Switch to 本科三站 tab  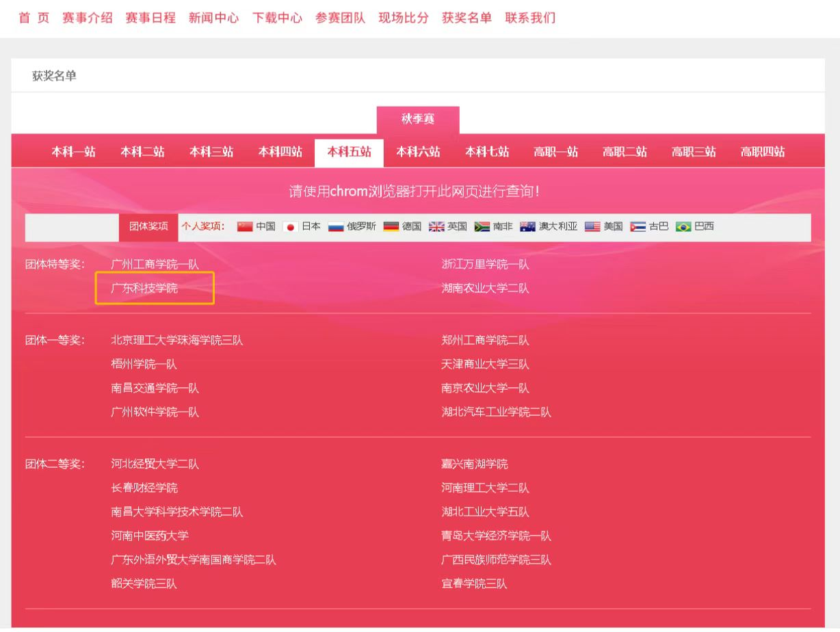tap(211, 153)
